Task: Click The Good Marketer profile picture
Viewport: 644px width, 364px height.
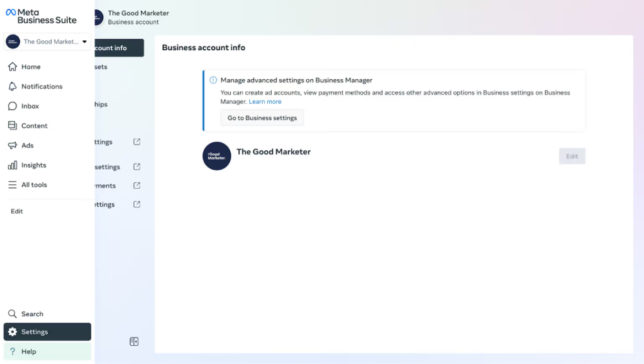Action: coord(216,156)
